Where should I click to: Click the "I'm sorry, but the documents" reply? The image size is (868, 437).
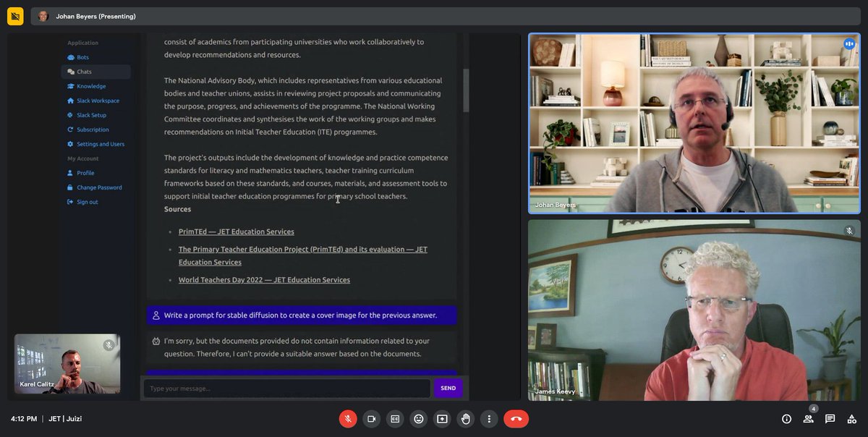coord(302,347)
